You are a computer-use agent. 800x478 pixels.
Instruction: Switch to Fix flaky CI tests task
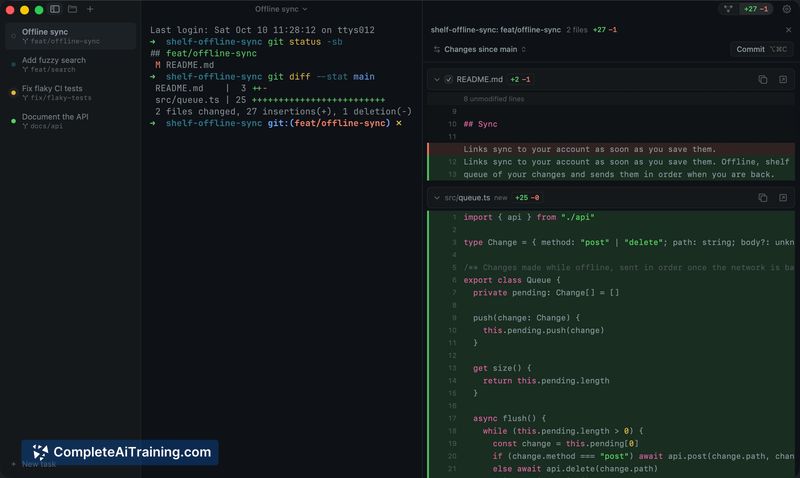[70, 93]
